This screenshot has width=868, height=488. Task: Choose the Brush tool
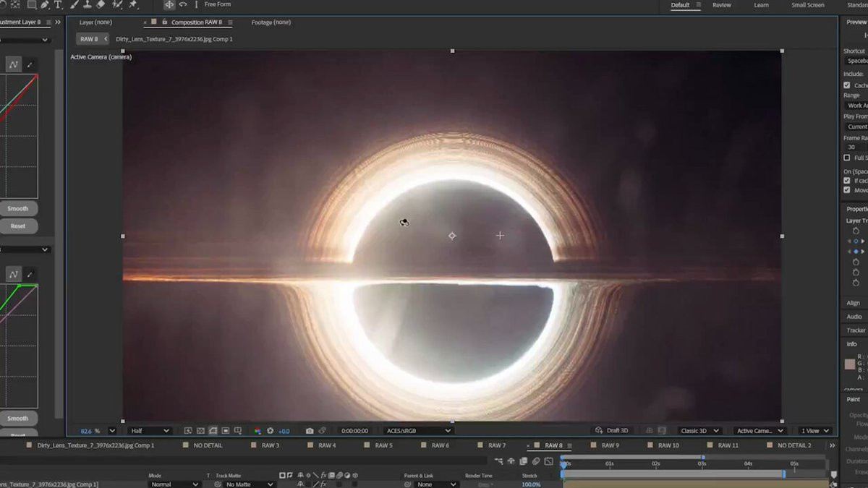tap(74, 4)
